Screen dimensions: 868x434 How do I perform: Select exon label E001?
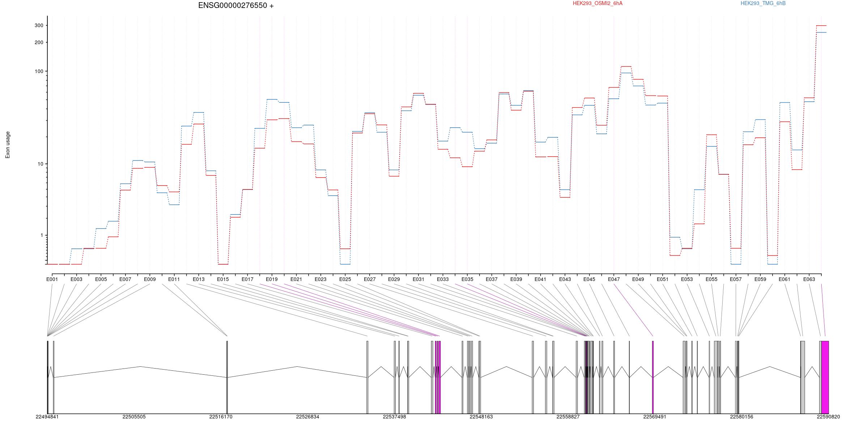(52, 279)
